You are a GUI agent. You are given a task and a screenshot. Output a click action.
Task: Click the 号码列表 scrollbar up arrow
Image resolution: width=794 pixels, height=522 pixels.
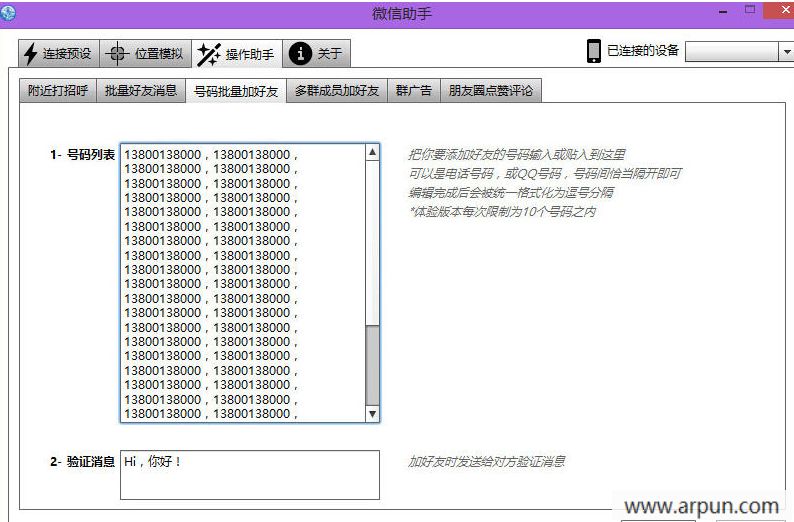pos(372,152)
